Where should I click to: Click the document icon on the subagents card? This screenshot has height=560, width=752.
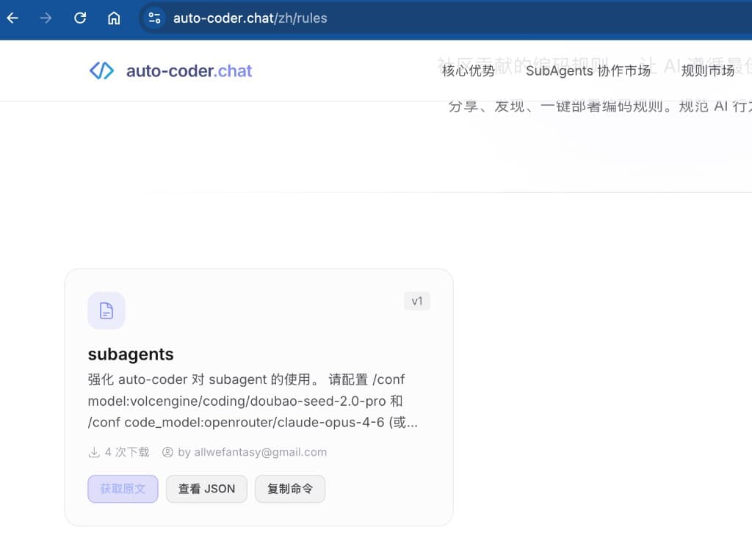[x=106, y=310]
